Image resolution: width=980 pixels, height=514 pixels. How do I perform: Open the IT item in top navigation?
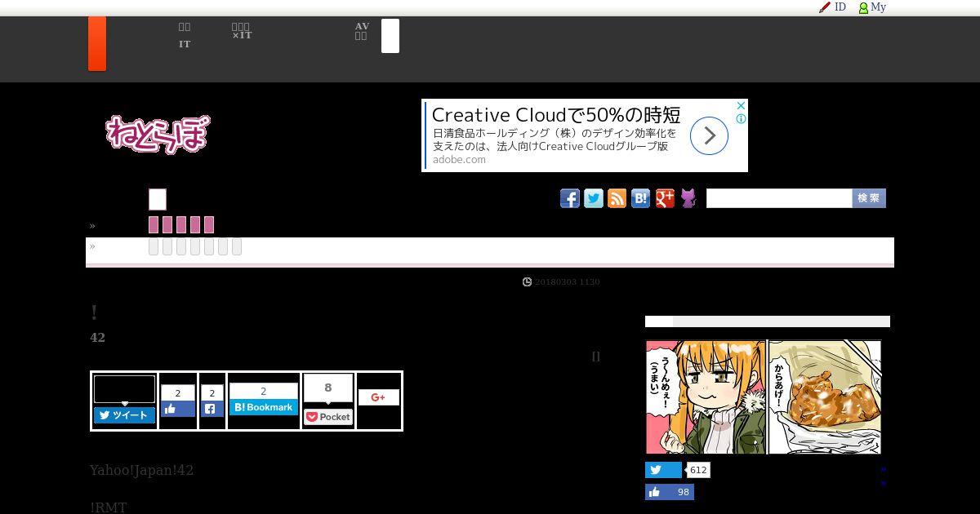pos(185,44)
